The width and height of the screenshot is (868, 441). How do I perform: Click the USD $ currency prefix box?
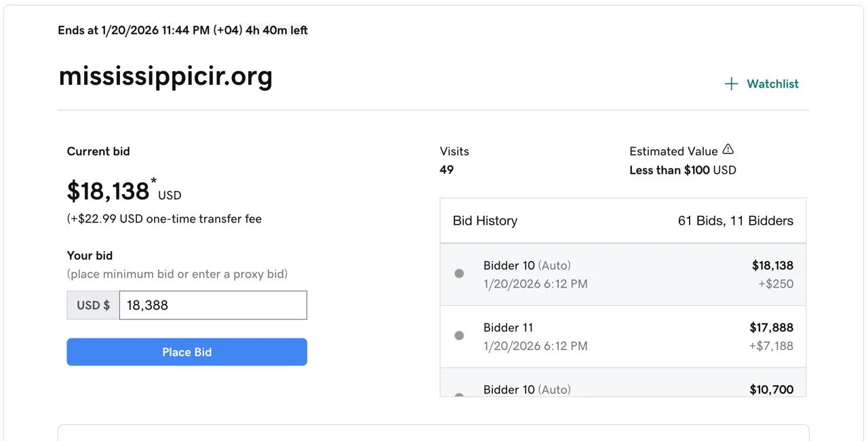pyautogui.click(x=93, y=305)
